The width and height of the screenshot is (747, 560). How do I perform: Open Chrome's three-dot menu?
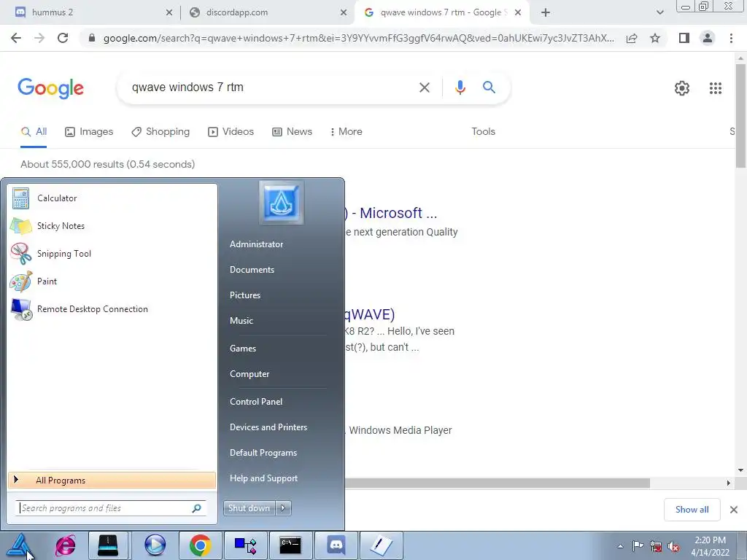pos(731,38)
